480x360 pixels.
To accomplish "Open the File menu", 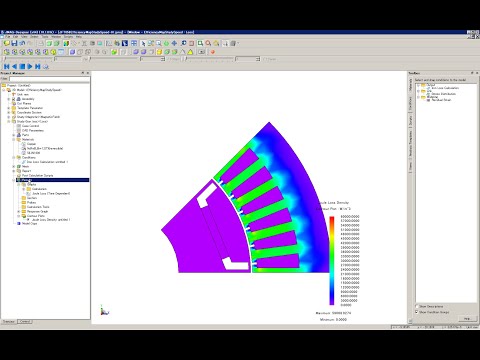I will point(7,36).
